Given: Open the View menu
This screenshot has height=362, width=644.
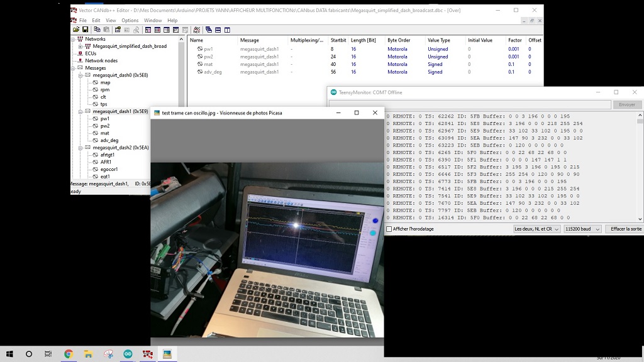Looking at the screenshot, I should [111, 21].
